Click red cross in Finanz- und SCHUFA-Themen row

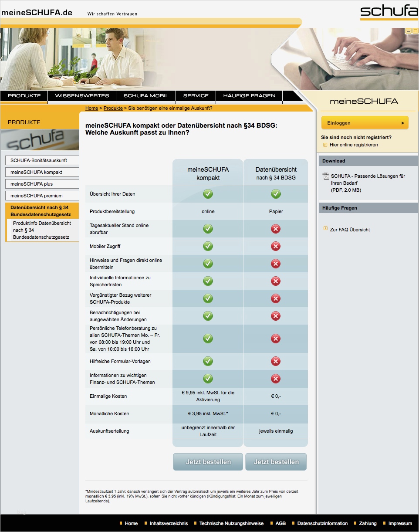click(x=276, y=379)
